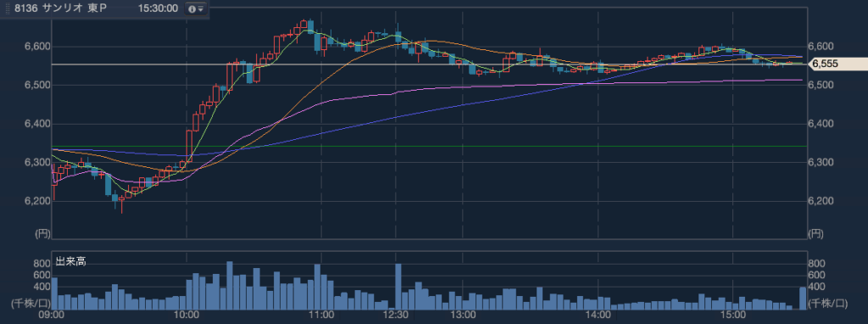Click the 11:00 time axis label
Viewport: 868px width, 324px height.
(321, 316)
